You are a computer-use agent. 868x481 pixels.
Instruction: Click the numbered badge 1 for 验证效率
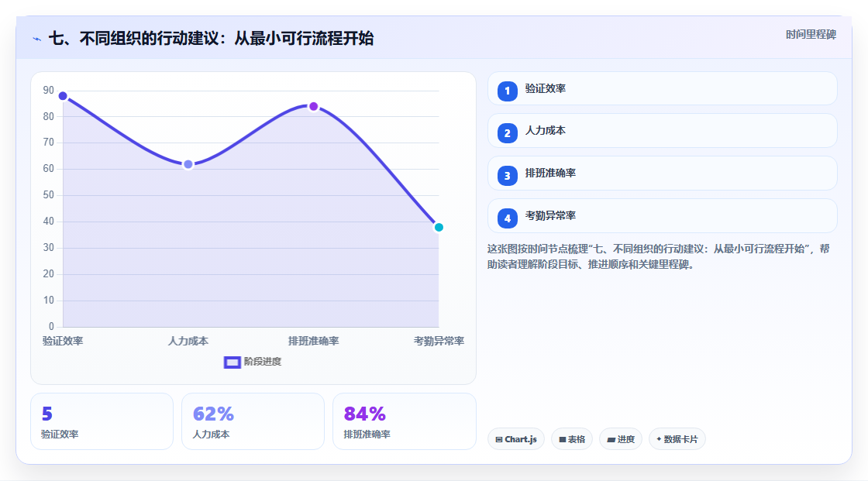[x=507, y=91]
